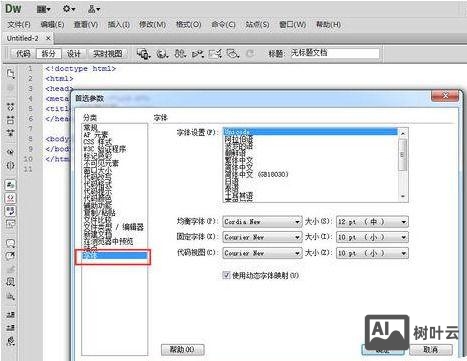Click the Open Documents icon in coding toolbar

point(11,74)
